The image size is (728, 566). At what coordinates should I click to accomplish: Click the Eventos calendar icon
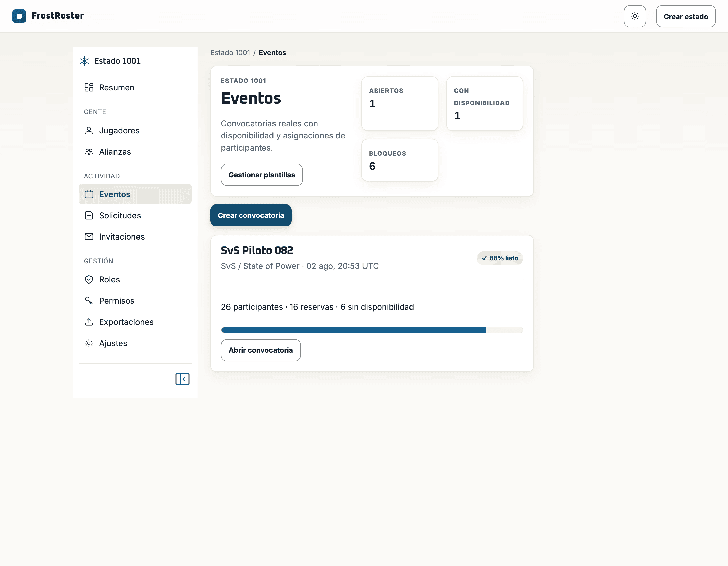tap(89, 194)
